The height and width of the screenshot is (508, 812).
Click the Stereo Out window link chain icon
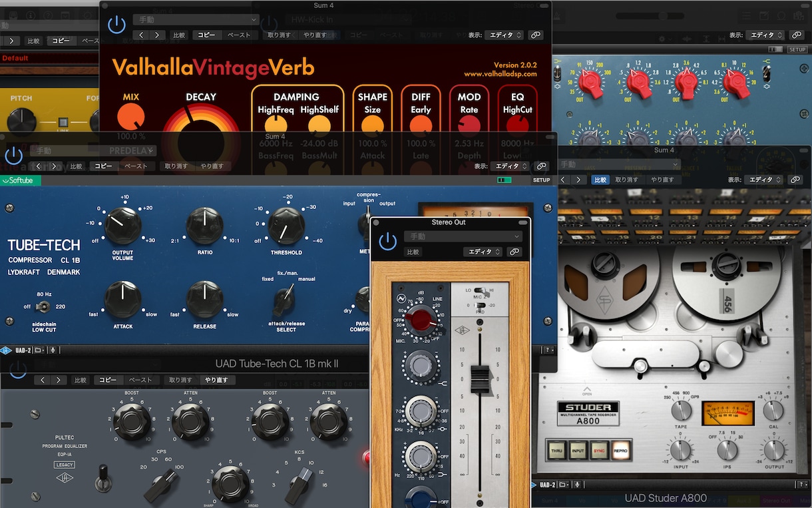(514, 252)
